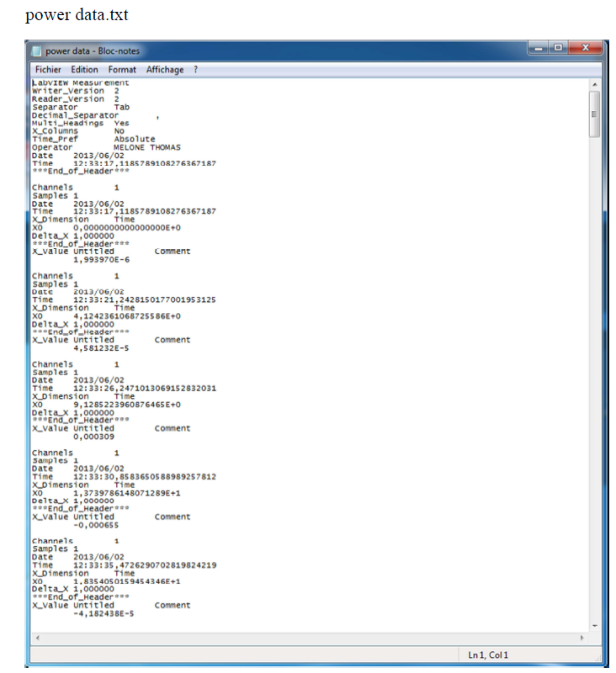Click the vertical scrollbar down arrow
The image size is (616, 673).
pos(594,626)
